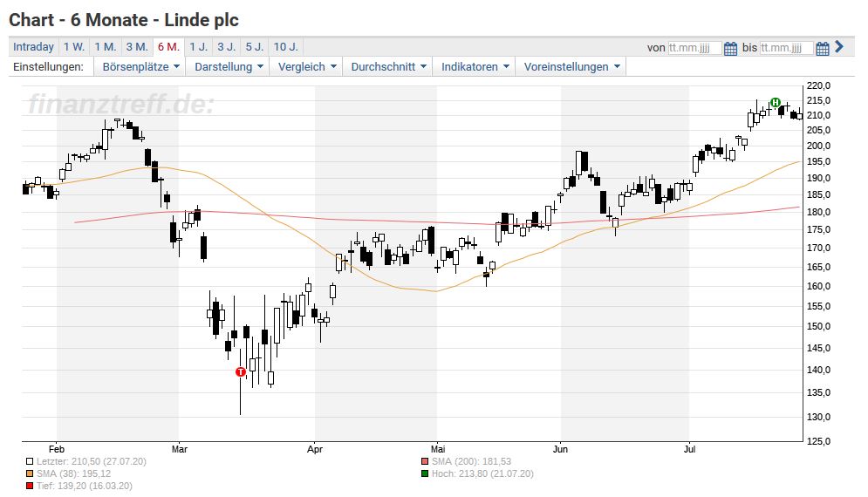Select the Intraday time range tab

click(33, 47)
